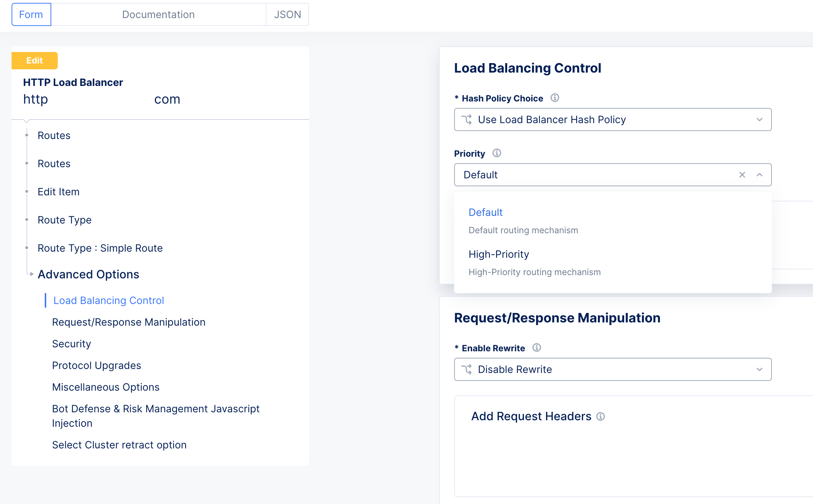This screenshot has width=813, height=504.
Task: Collapse Priority dropdown with up chevron
Action: click(x=760, y=175)
